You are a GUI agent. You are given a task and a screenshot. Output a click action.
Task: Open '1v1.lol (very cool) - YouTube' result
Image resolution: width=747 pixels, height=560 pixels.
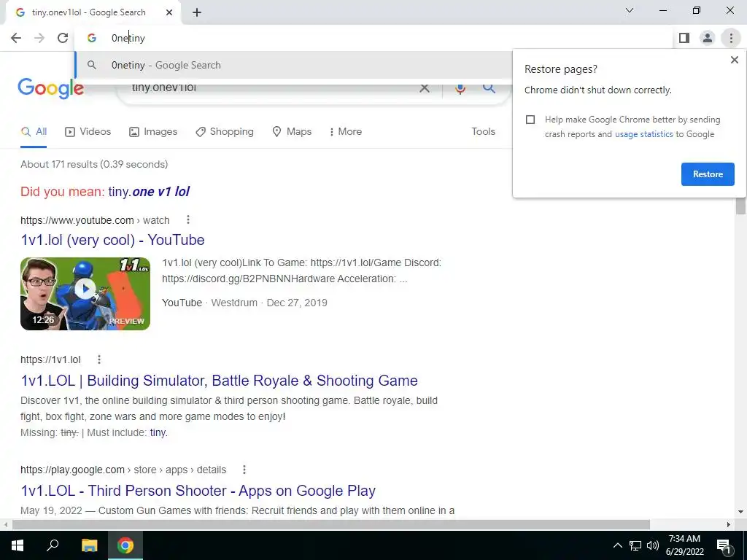112,240
